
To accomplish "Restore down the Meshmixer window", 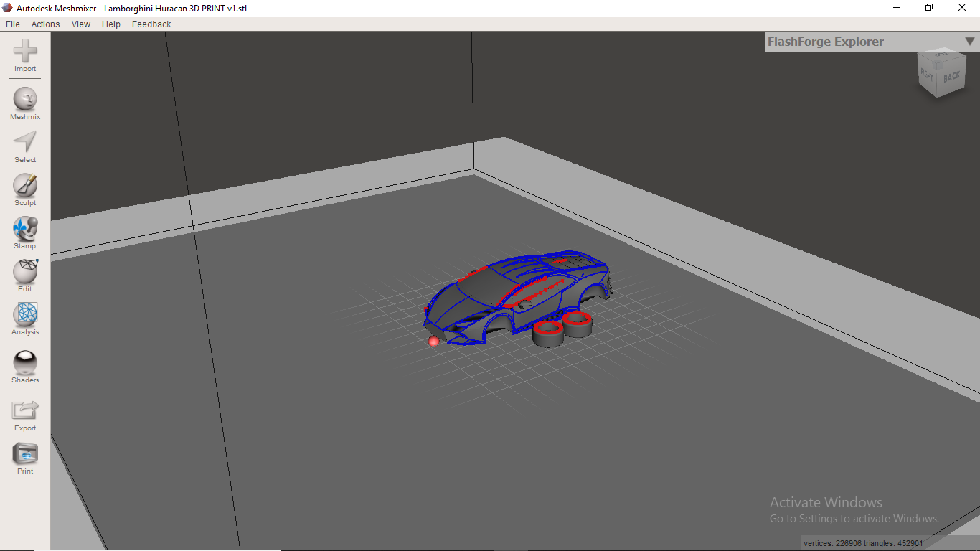I will 929,8.
